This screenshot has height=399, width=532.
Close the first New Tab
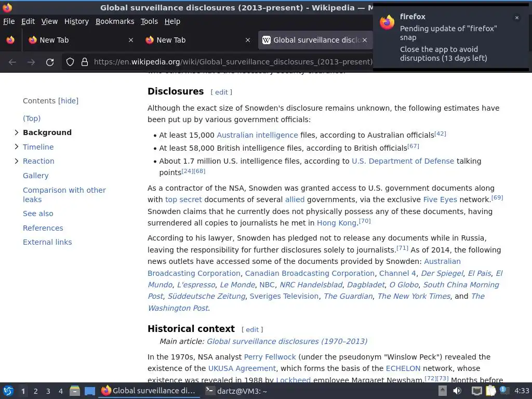click(130, 40)
